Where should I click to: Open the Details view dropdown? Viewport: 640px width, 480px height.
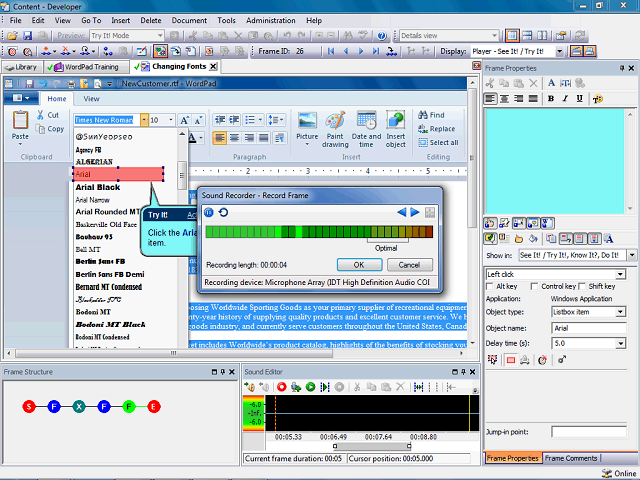click(x=495, y=36)
